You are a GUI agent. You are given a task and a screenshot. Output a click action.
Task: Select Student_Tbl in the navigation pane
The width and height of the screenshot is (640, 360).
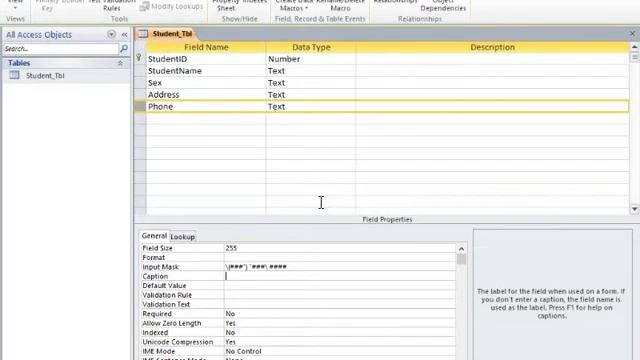[x=45, y=76]
